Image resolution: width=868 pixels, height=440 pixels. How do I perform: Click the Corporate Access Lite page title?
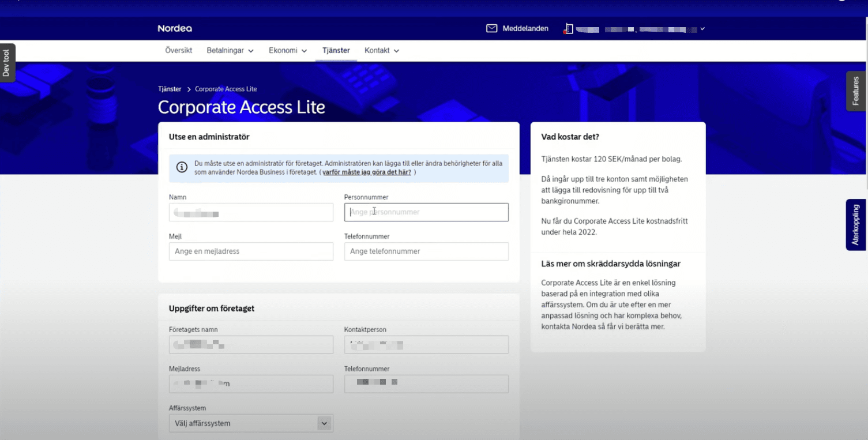point(242,107)
